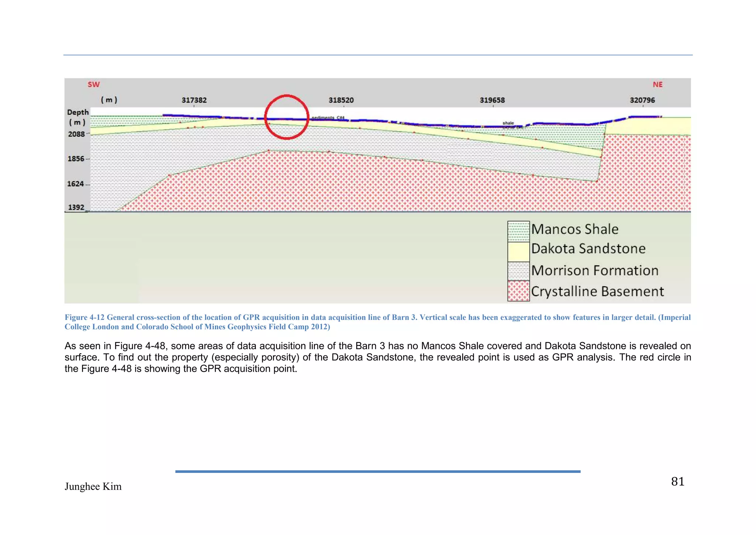Click the 1856 depth axis value

[76, 159]
